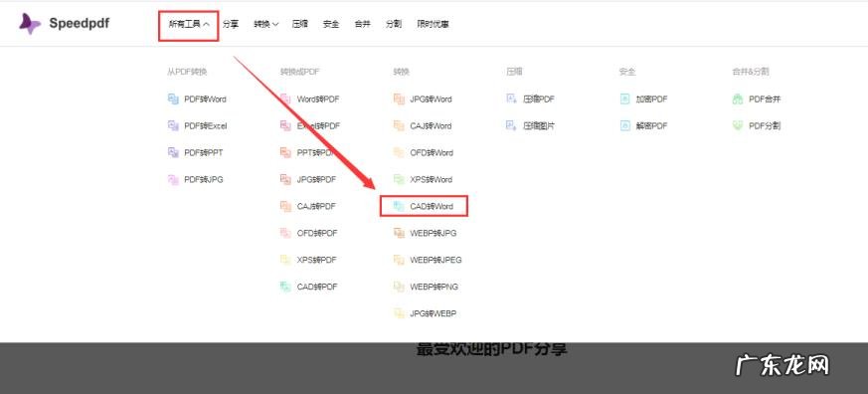Open the 压缩 navigation item
The height and width of the screenshot is (394, 868).
click(x=300, y=25)
